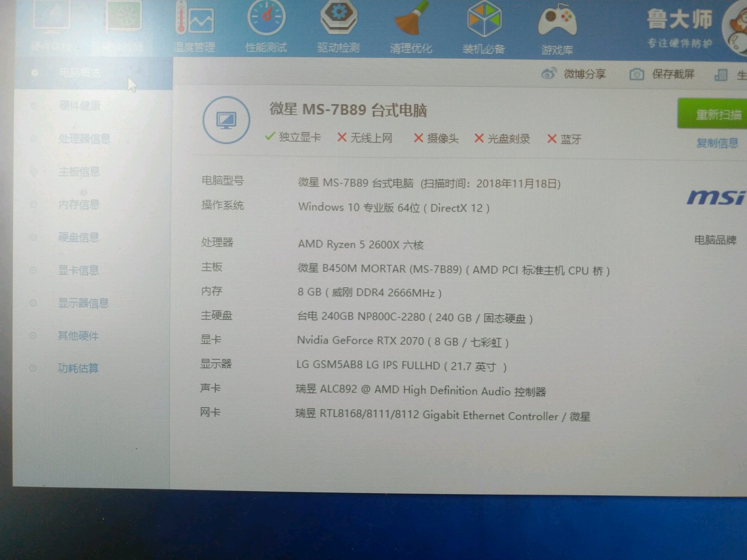Open 内存信息 sidebar item

[79, 204]
